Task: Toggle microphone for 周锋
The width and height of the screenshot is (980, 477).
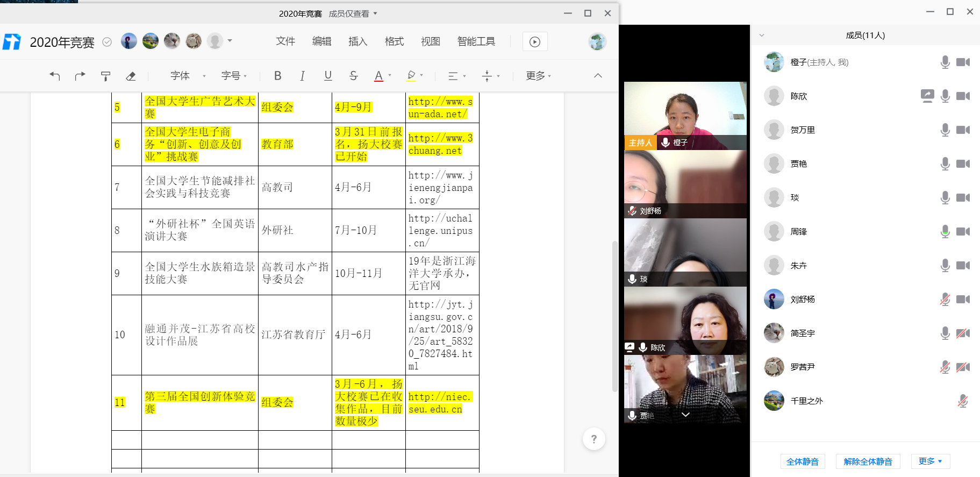Action: coord(945,232)
